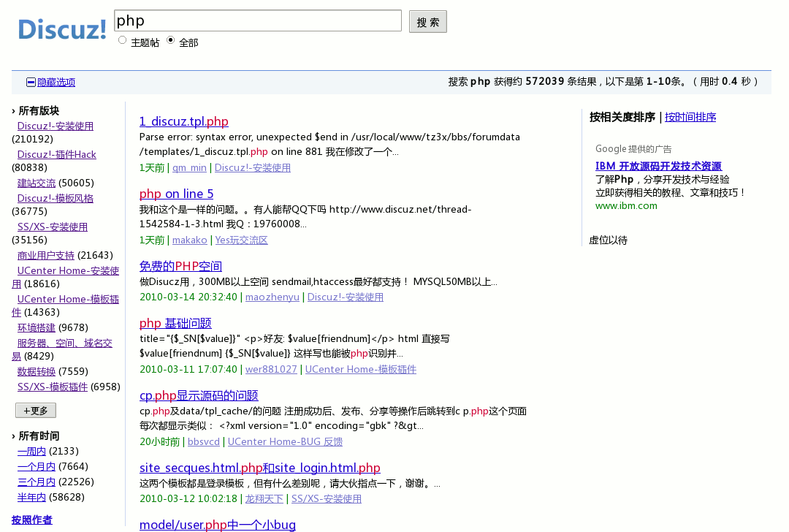Select the 主题帖 radio button

(122, 39)
